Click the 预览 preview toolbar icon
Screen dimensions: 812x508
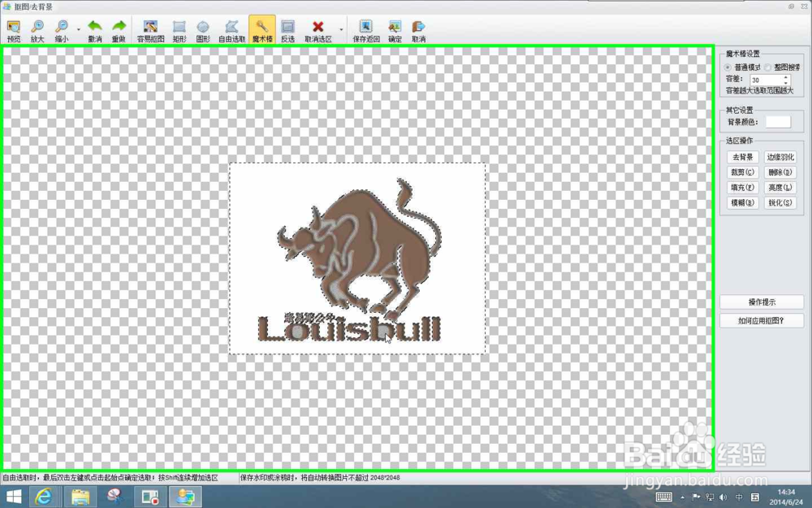pos(14,31)
